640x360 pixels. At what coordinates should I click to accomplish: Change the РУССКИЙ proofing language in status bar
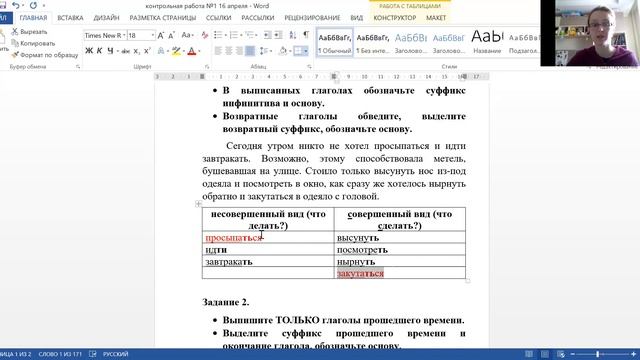116,354
